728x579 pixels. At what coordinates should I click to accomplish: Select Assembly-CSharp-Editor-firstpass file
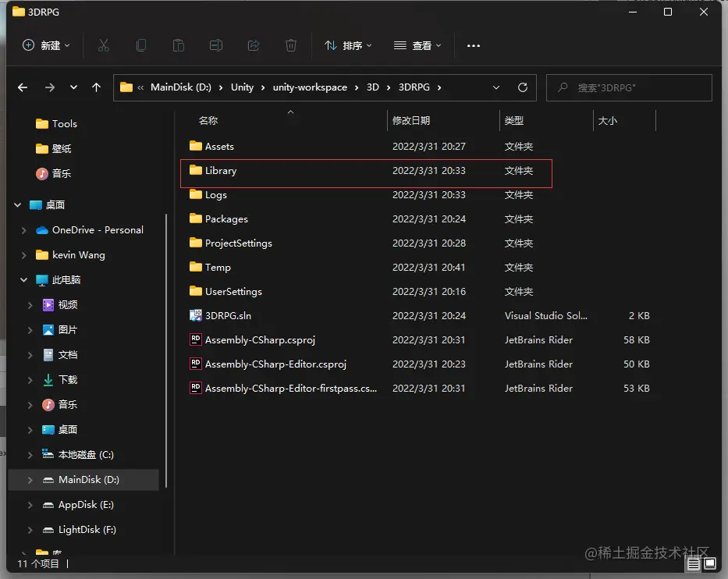pos(291,388)
